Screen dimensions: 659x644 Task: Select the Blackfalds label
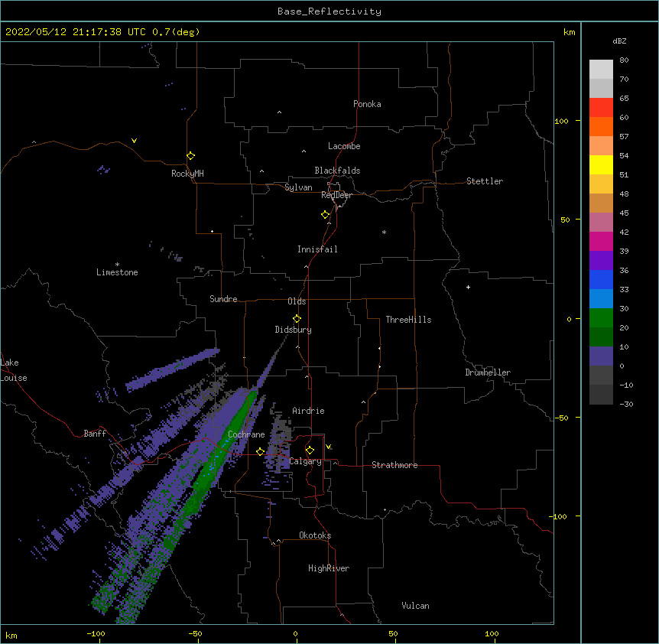337,171
